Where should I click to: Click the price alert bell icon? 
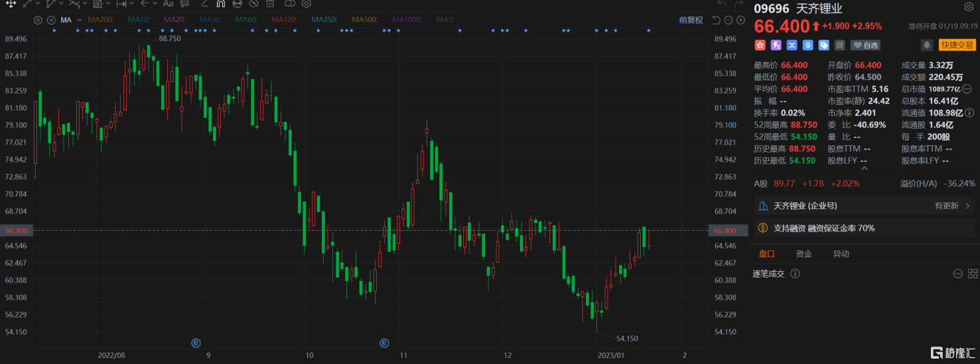tap(926, 45)
